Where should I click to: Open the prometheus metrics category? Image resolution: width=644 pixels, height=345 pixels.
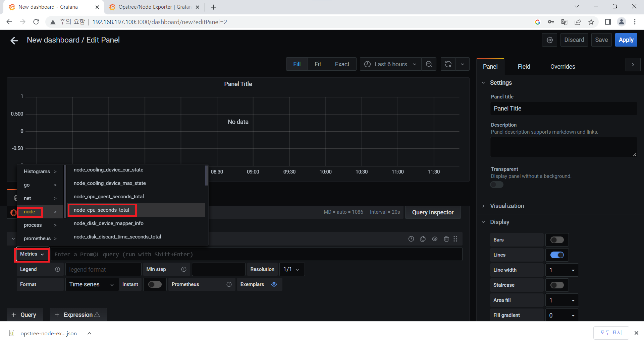click(x=40, y=238)
